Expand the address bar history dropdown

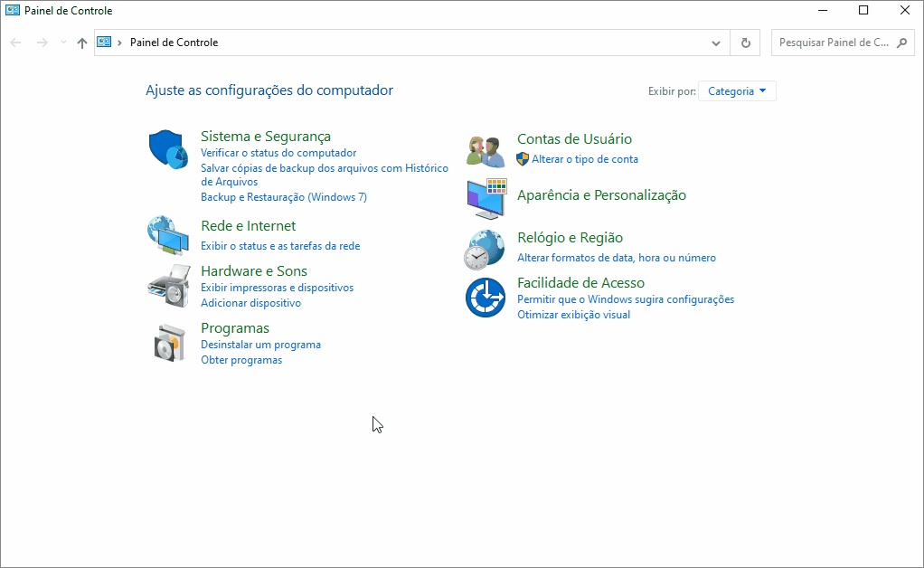point(716,43)
